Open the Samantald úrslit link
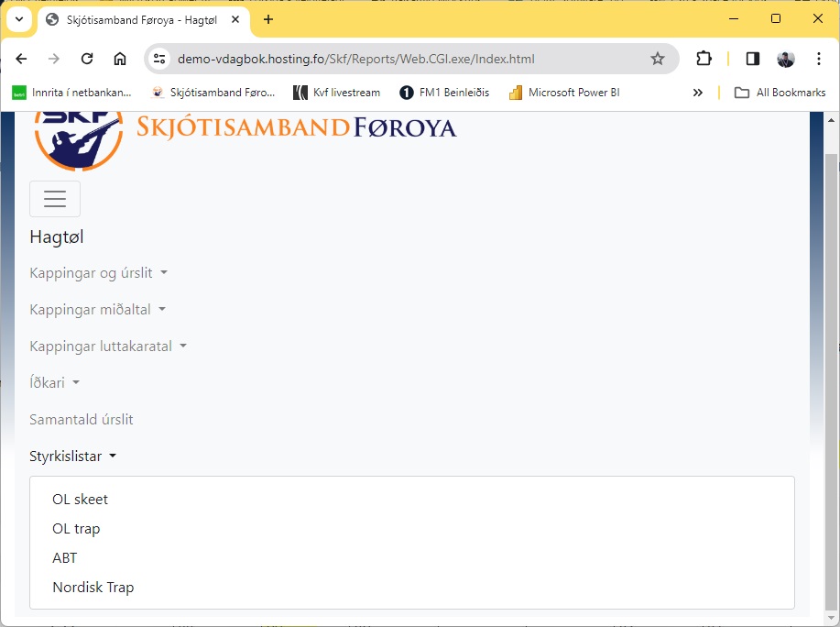Screen dimensions: 840x627 click(x=82, y=420)
